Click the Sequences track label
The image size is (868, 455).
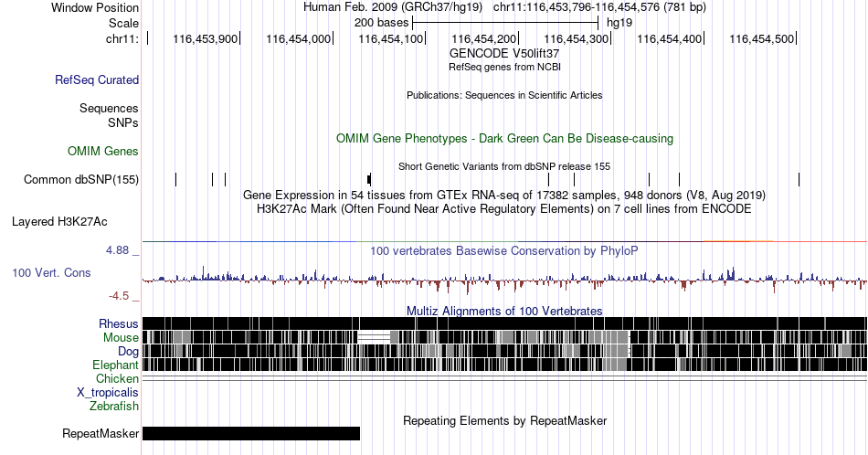pyautogui.click(x=109, y=108)
